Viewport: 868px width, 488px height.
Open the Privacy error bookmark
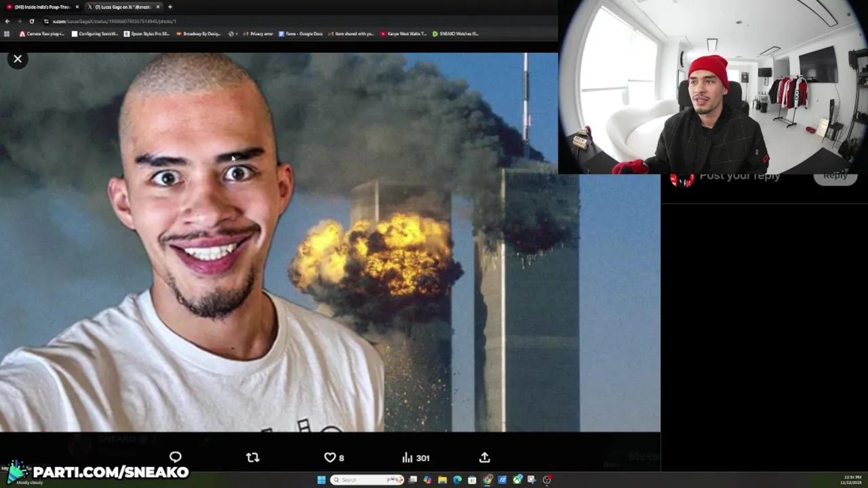tap(258, 33)
